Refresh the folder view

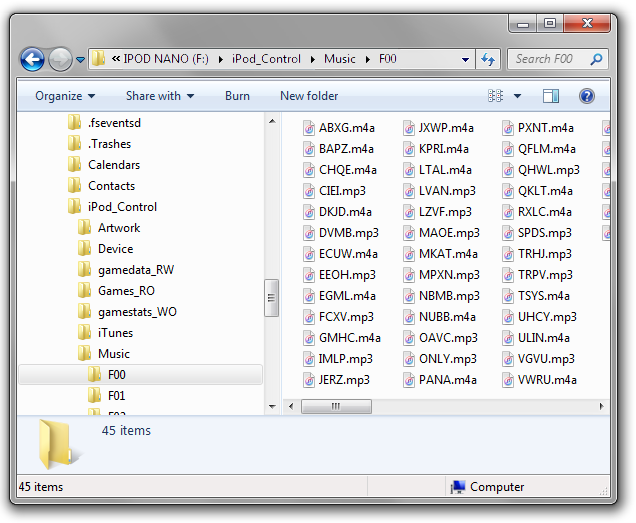tap(488, 59)
